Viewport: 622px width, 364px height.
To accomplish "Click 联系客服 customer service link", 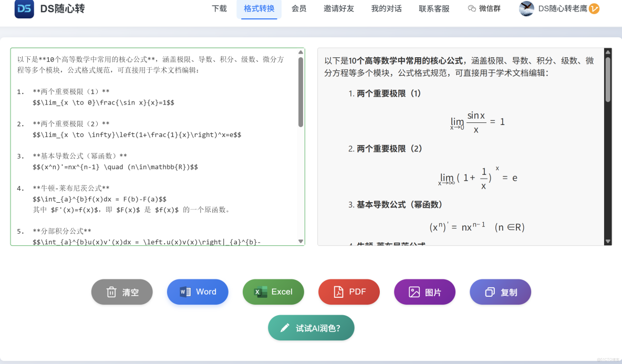I will tap(434, 8).
